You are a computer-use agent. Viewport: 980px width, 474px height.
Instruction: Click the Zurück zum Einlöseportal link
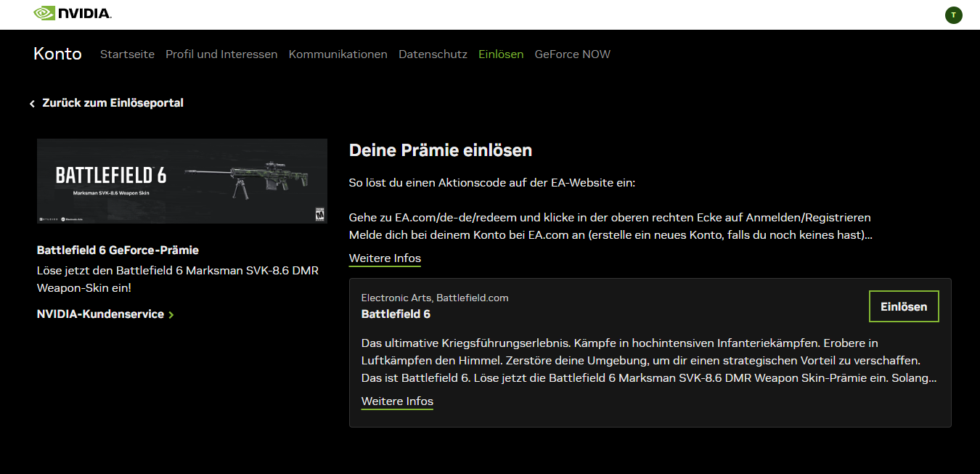pyautogui.click(x=113, y=103)
